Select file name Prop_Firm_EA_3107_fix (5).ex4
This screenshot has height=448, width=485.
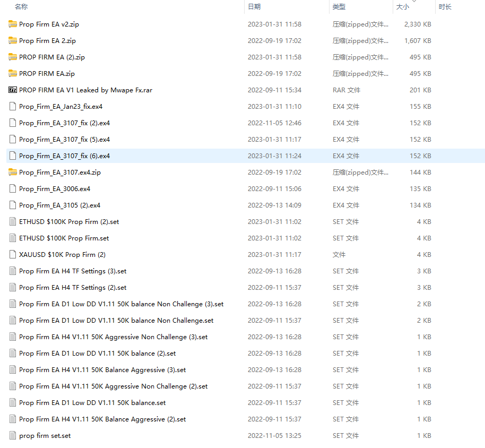point(64,139)
